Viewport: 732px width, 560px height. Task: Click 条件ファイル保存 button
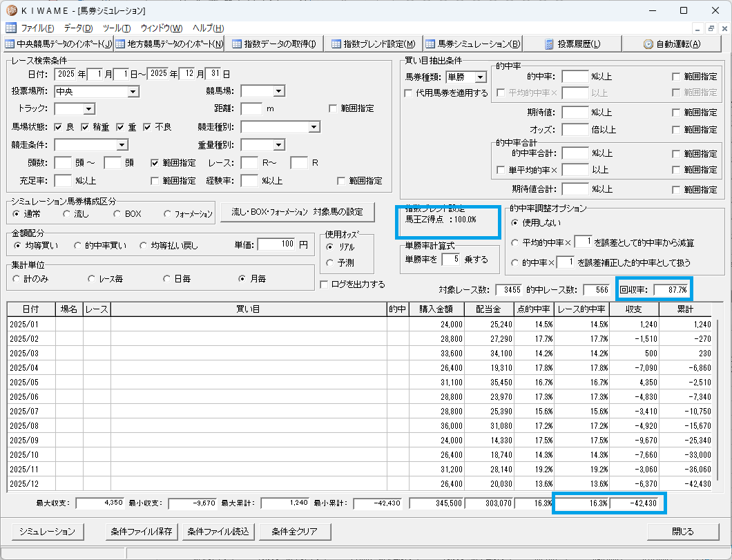[142, 532]
